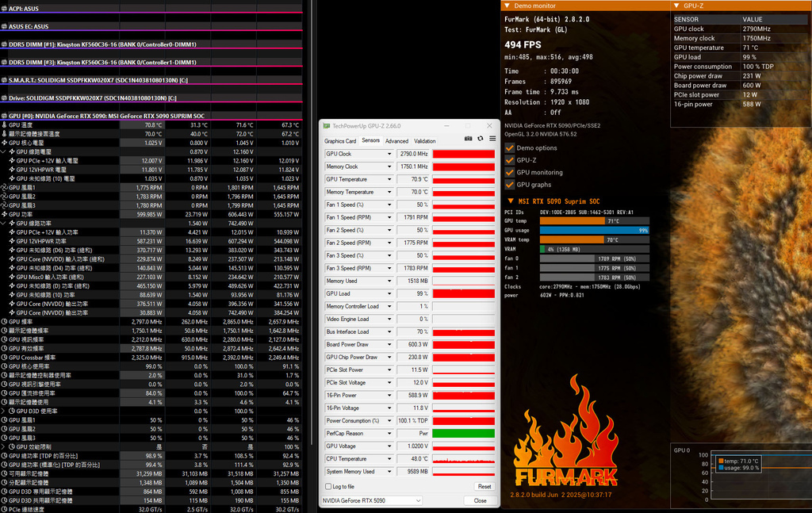Collapse the GPU 線路電壓 tree node
Viewport: 812px width, 513px height.
click(x=4, y=151)
